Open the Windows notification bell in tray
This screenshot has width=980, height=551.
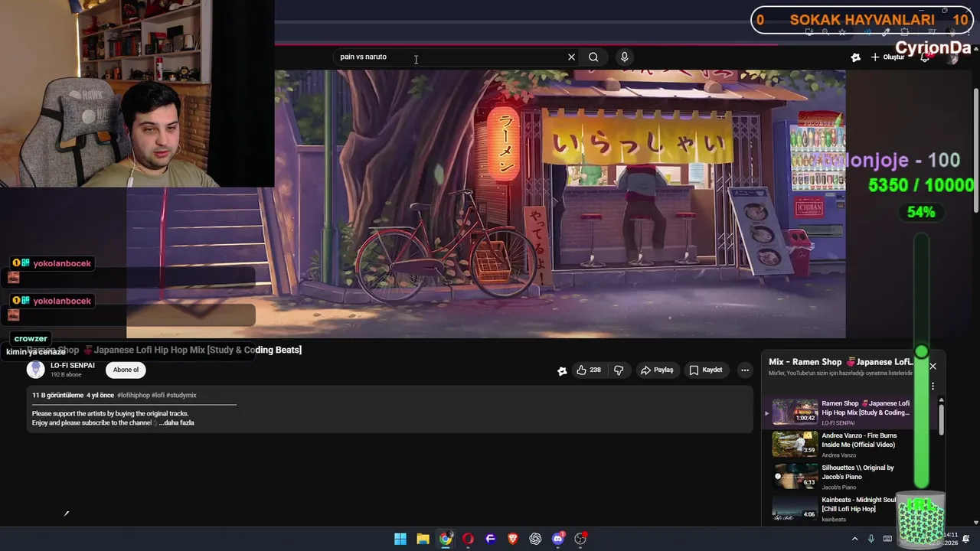[x=966, y=539]
